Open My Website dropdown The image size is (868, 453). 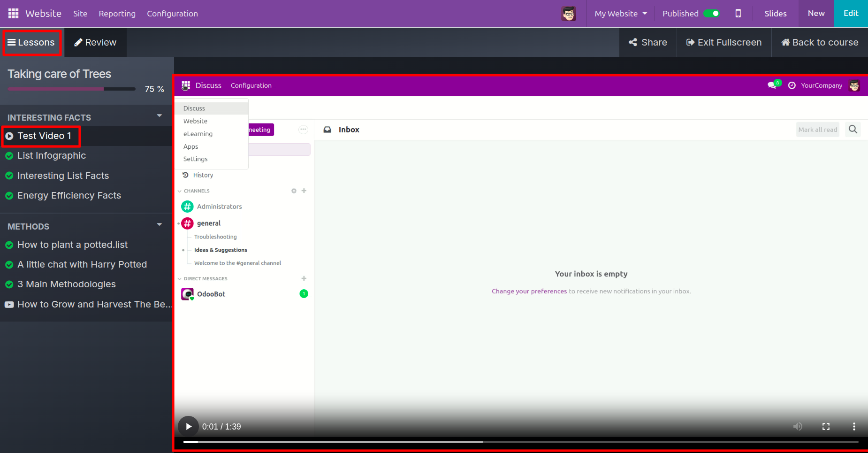[x=621, y=14]
